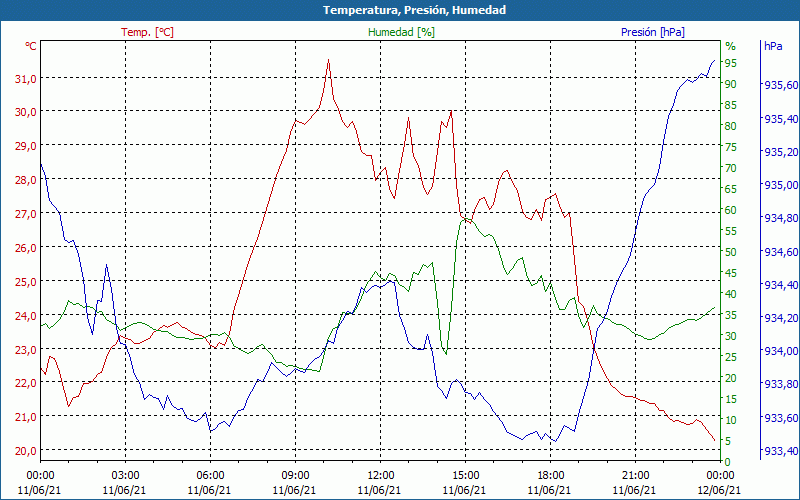Image resolution: width=800 pixels, height=500 pixels.
Task: Select the 'Temp. [°C]' red legend label
Action: tap(147, 32)
